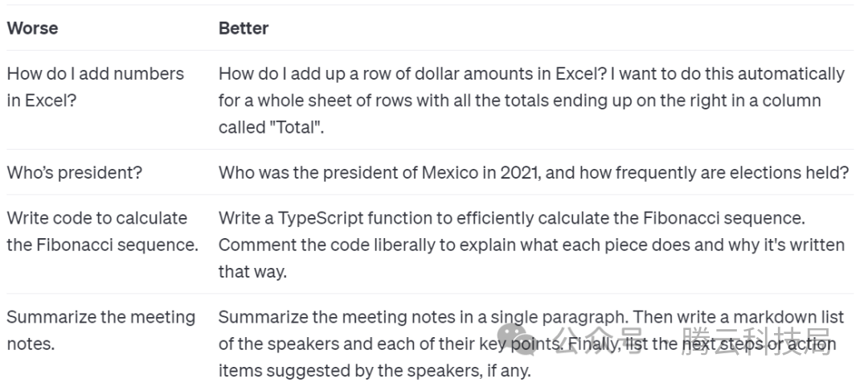The image size is (868, 387).
Task: Click the "for a whole sheet of rows" line
Action: pos(519,101)
